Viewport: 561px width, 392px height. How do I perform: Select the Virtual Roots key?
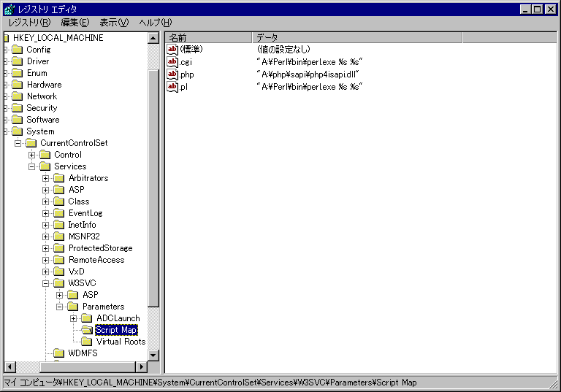(x=121, y=342)
